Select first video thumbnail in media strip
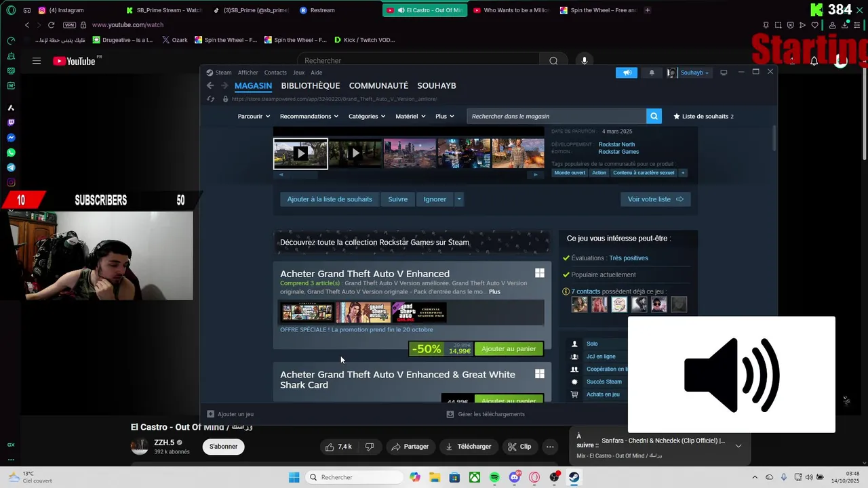This screenshot has width=868, height=488. click(x=300, y=154)
